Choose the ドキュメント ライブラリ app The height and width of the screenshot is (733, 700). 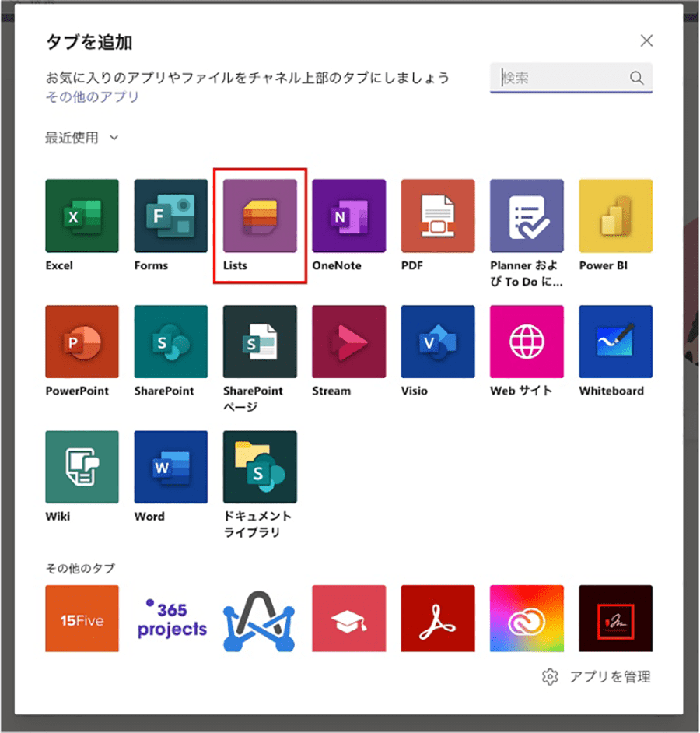pos(260,467)
